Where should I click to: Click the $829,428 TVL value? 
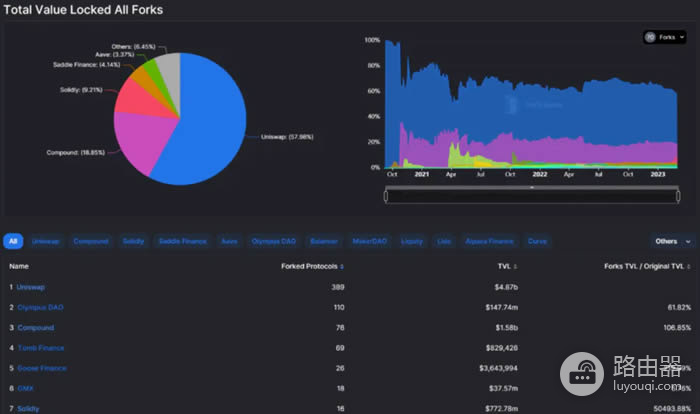coord(502,348)
